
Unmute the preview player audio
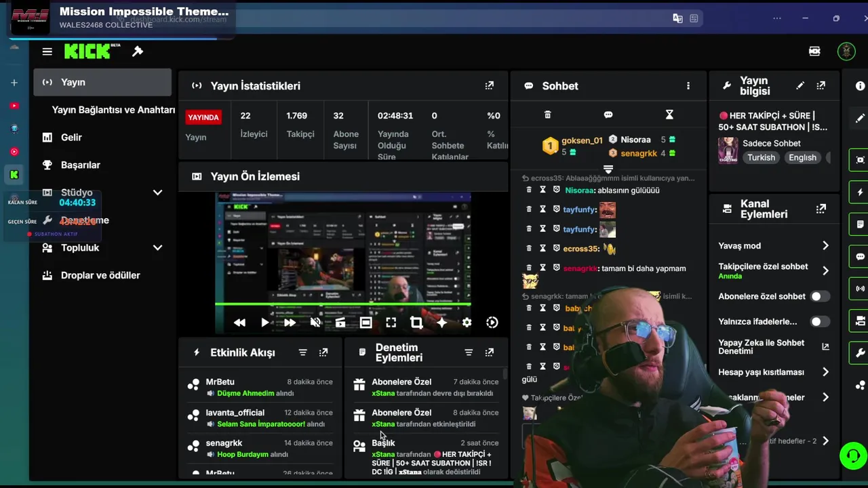click(315, 323)
